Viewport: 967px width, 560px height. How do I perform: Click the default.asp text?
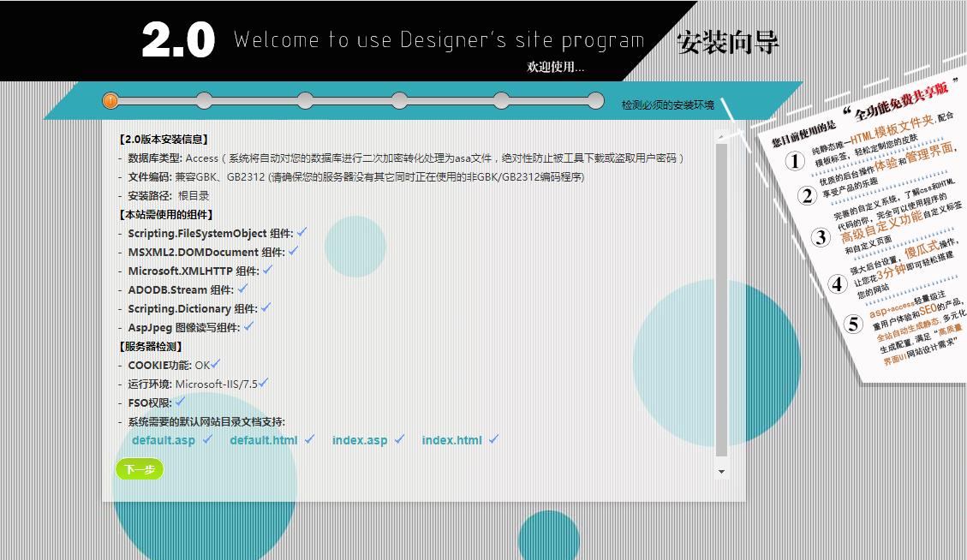[164, 440]
